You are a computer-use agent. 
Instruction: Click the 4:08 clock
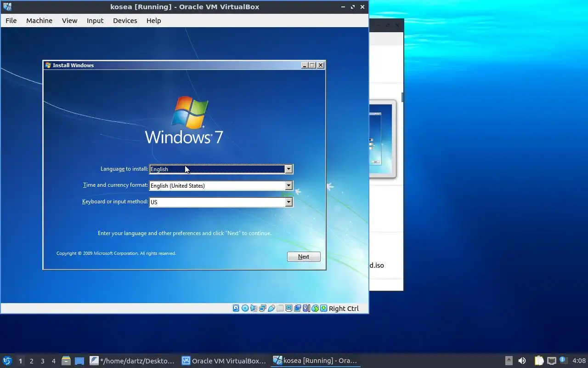pyautogui.click(x=579, y=361)
